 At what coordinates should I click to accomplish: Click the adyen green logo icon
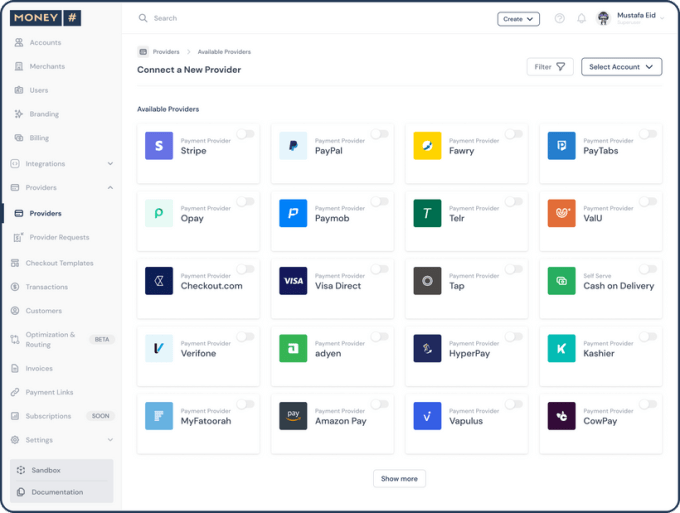[x=293, y=348]
